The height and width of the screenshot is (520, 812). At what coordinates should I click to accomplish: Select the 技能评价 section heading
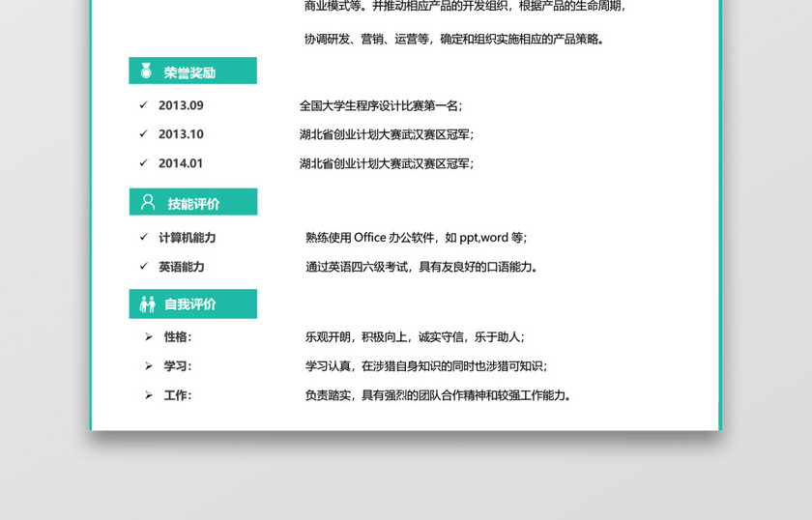point(193,201)
